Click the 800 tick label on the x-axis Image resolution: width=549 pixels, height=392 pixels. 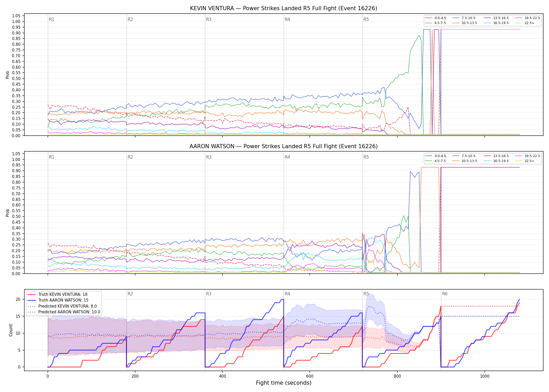pos(397,376)
